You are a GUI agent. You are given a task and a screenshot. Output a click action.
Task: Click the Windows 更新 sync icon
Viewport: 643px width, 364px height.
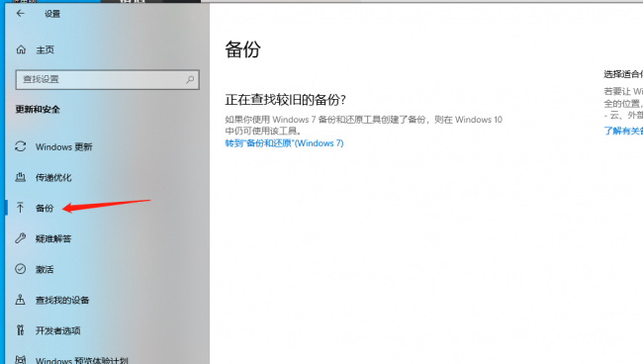coord(21,146)
